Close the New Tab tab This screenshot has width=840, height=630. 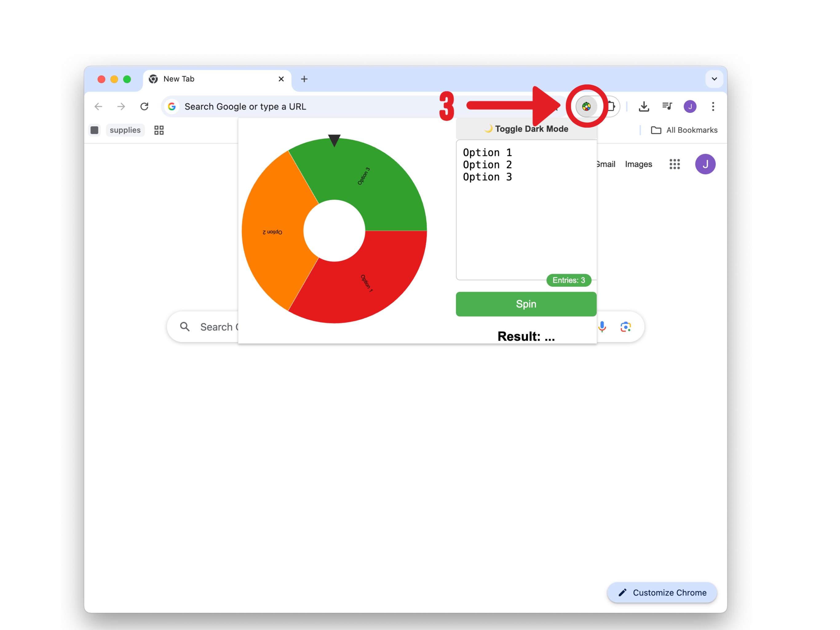click(281, 79)
